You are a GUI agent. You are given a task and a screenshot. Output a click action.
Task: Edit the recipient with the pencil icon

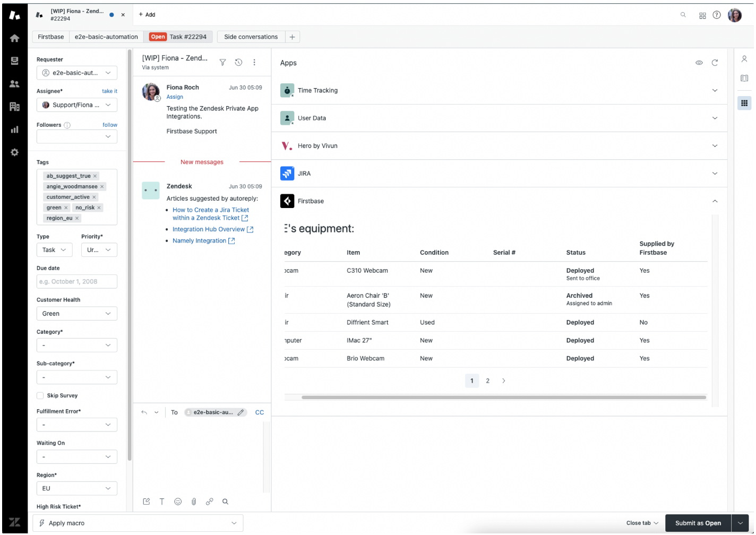(240, 412)
